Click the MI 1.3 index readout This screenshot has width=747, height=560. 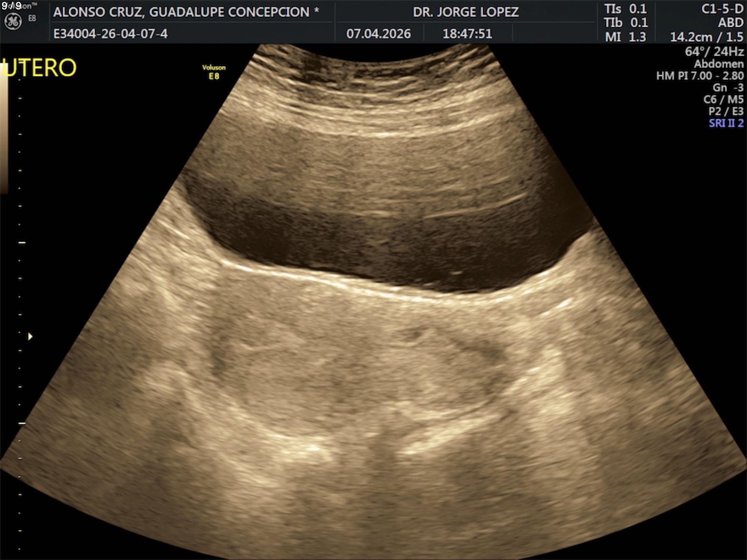coord(625,37)
